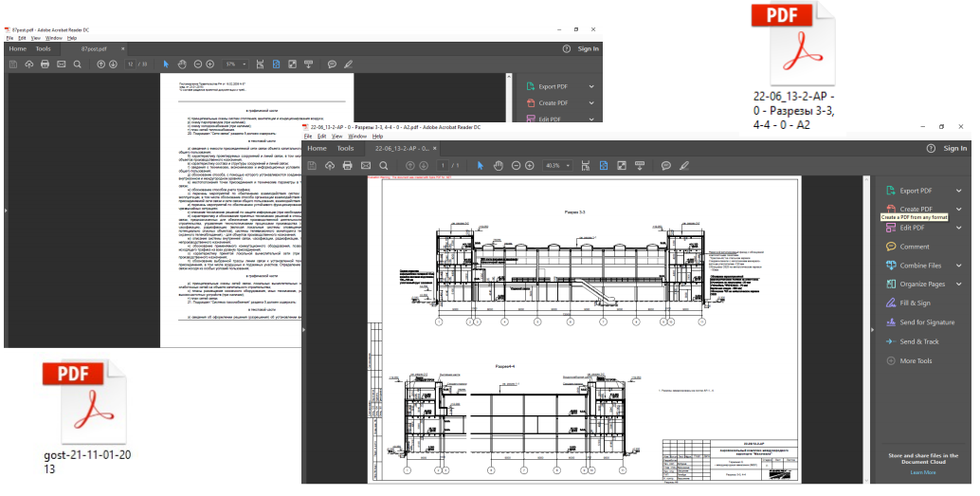The image size is (980, 496).
Task: Click highlighter pen icon in the 22-06_13-2-AP toolbar
Action: point(684,166)
